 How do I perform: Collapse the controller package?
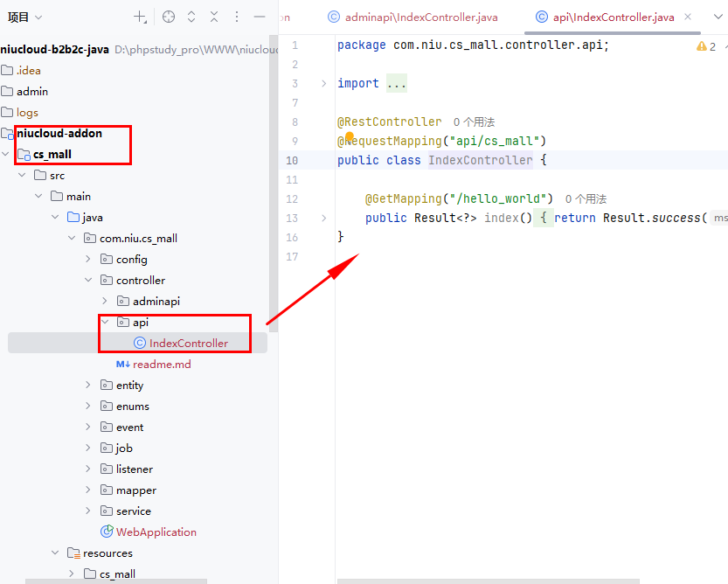(x=88, y=281)
